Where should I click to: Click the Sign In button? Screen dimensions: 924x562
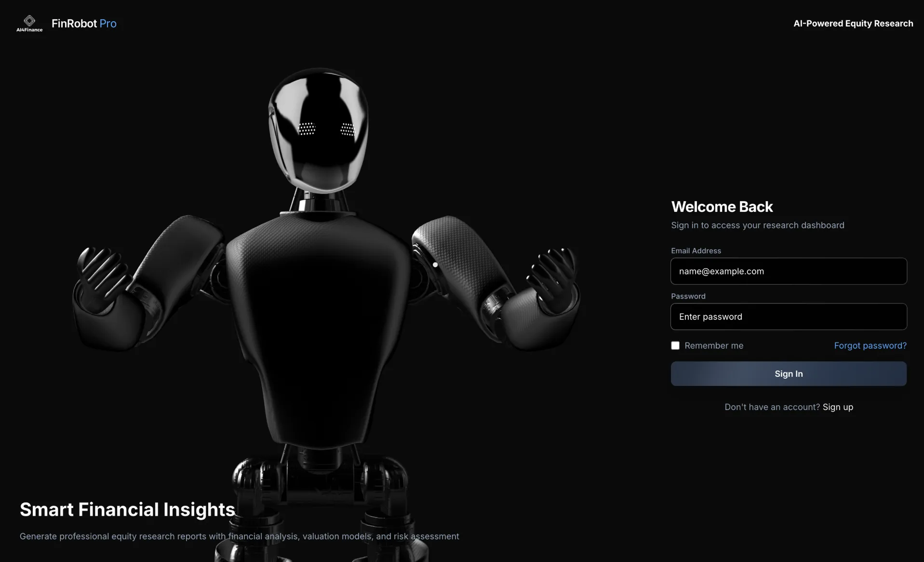click(789, 373)
